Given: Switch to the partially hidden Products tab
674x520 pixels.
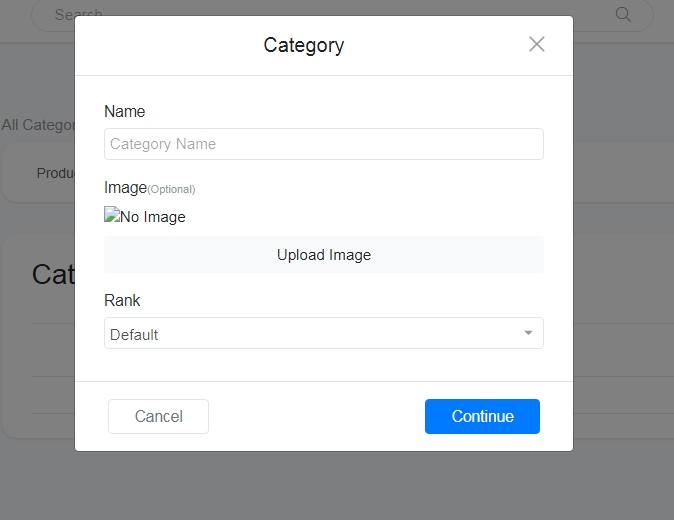Looking at the screenshot, I should click(55, 173).
